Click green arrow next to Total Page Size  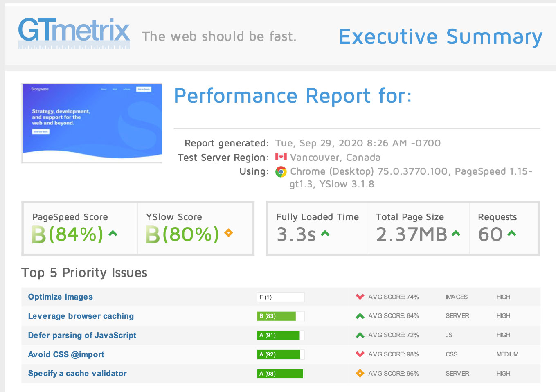pyautogui.click(x=456, y=234)
